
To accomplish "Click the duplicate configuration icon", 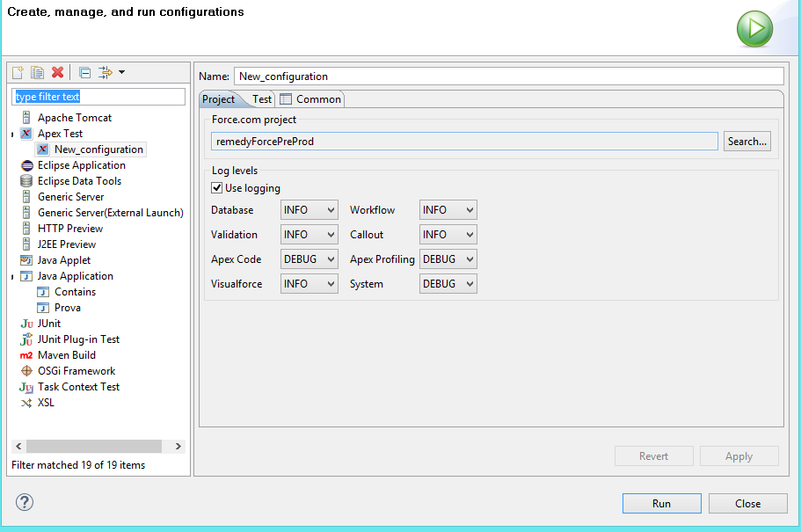I will (x=38, y=73).
